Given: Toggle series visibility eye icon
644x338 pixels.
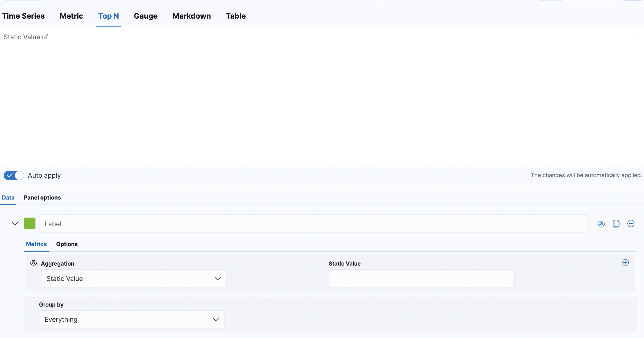Looking at the screenshot, I should point(601,224).
